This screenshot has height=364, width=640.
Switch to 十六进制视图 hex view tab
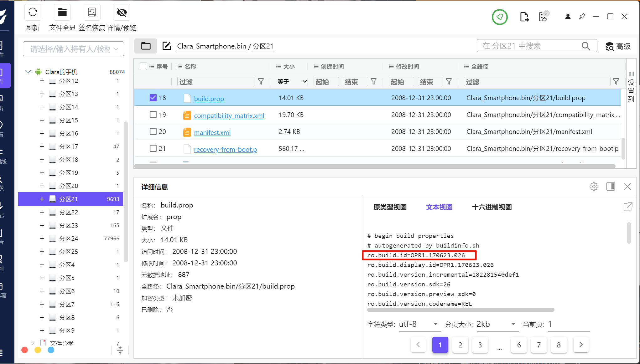492,207
